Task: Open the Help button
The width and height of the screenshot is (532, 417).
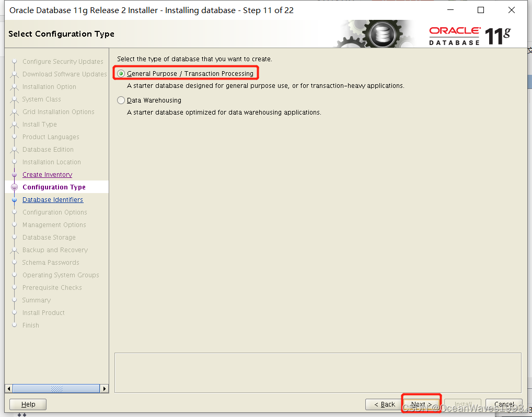Action: (x=28, y=404)
